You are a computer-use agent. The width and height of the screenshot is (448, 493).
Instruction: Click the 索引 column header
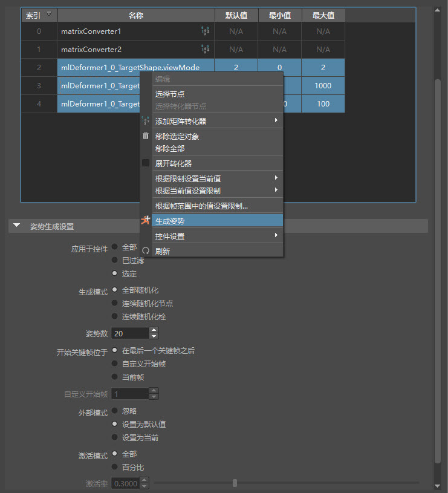click(39, 15)
